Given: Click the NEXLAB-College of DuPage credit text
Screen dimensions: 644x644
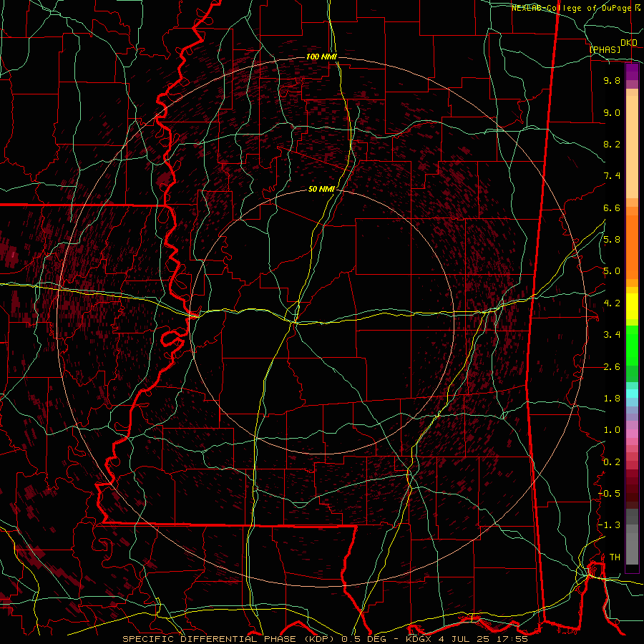Looking at the screenshot, I should click(x=571, y=8).
